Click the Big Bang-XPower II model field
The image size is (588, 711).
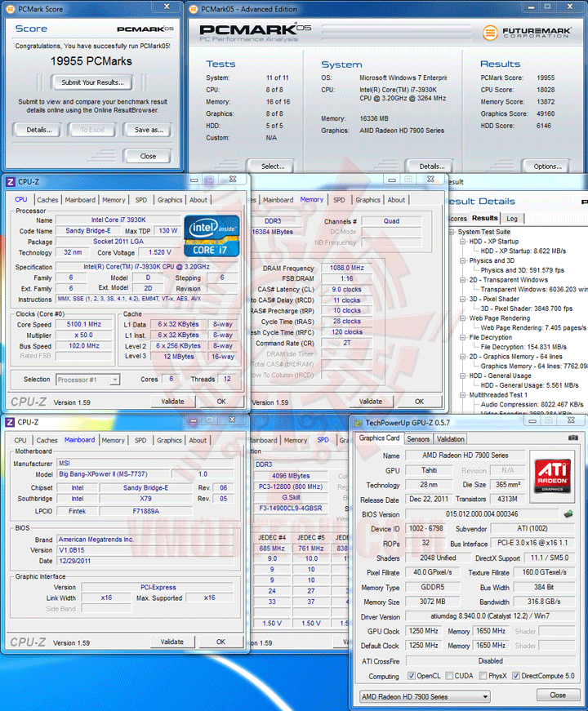114,473
